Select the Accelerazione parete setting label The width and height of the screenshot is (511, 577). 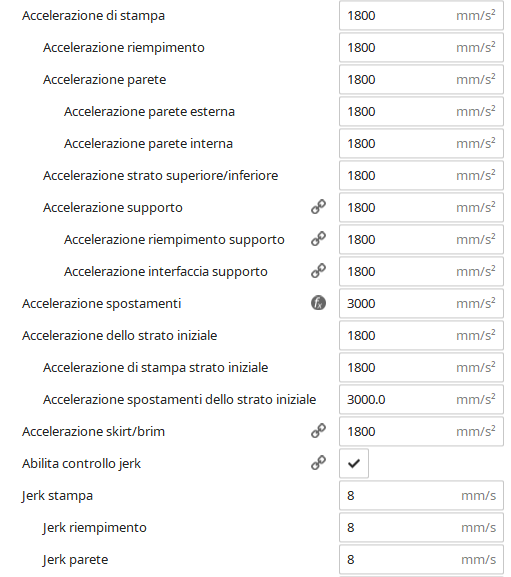(x=104, y=80)
